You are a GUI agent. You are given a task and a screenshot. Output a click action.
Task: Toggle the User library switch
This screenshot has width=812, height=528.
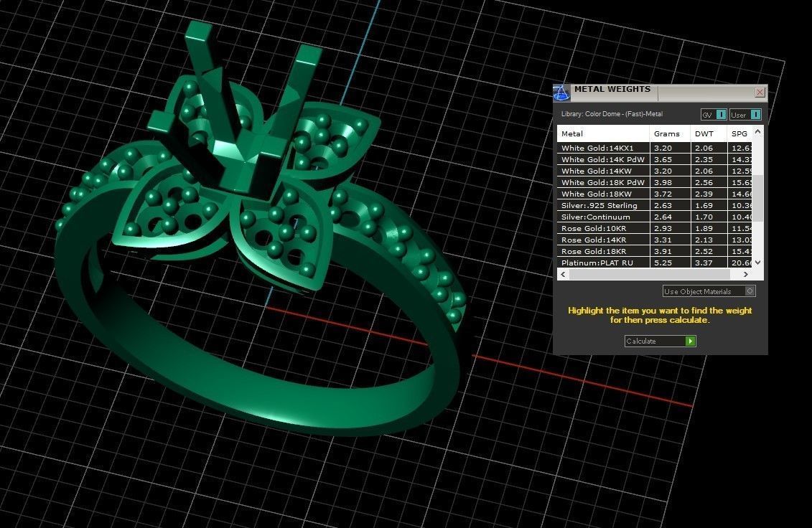755,114
